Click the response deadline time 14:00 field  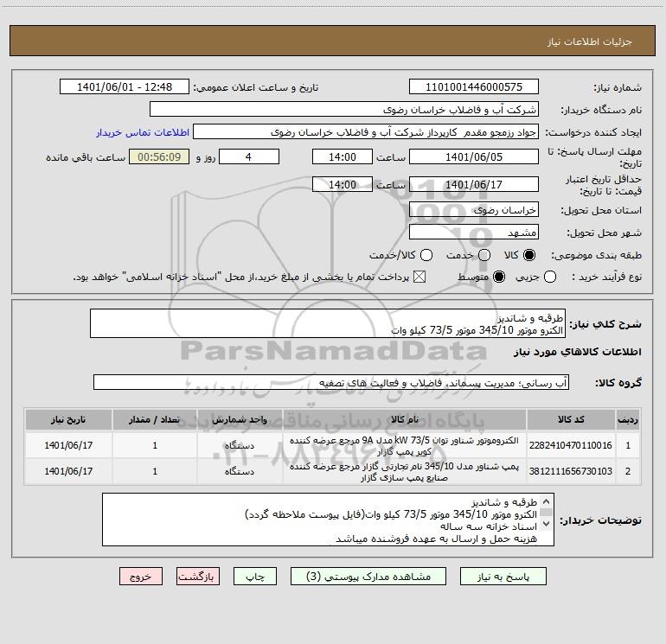(x=343, y=156)
